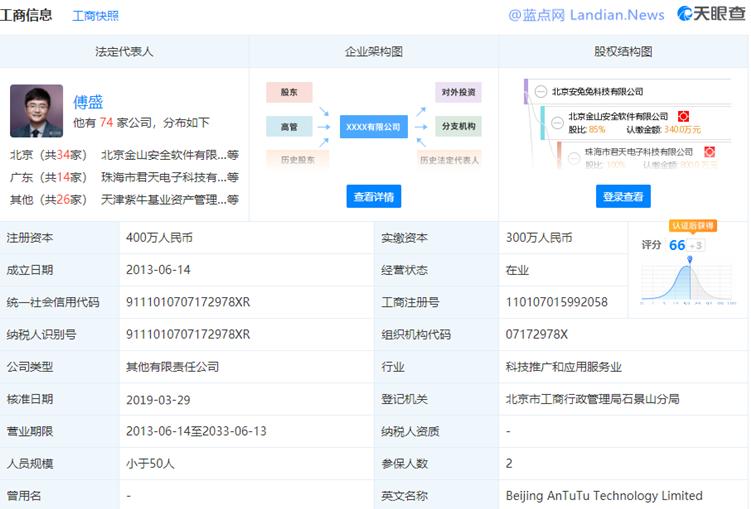751x509 pixels.
Task: Click the 查看详情 button
Action: tap(374, 196)
